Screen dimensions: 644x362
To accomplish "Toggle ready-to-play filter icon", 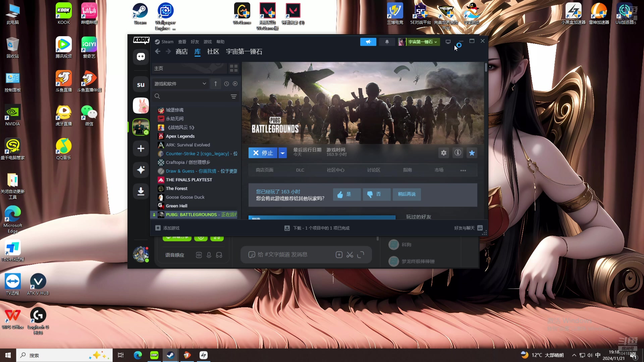I will tap(235, 84).
